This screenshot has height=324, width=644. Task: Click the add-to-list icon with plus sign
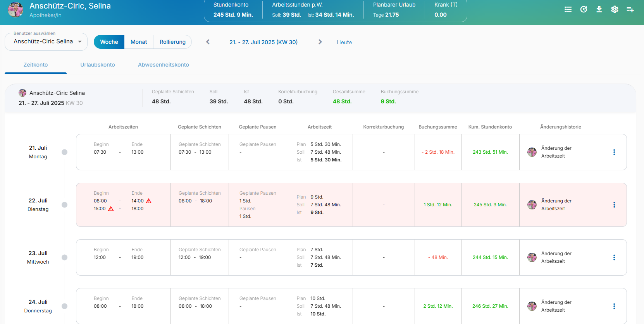point(630,9)
